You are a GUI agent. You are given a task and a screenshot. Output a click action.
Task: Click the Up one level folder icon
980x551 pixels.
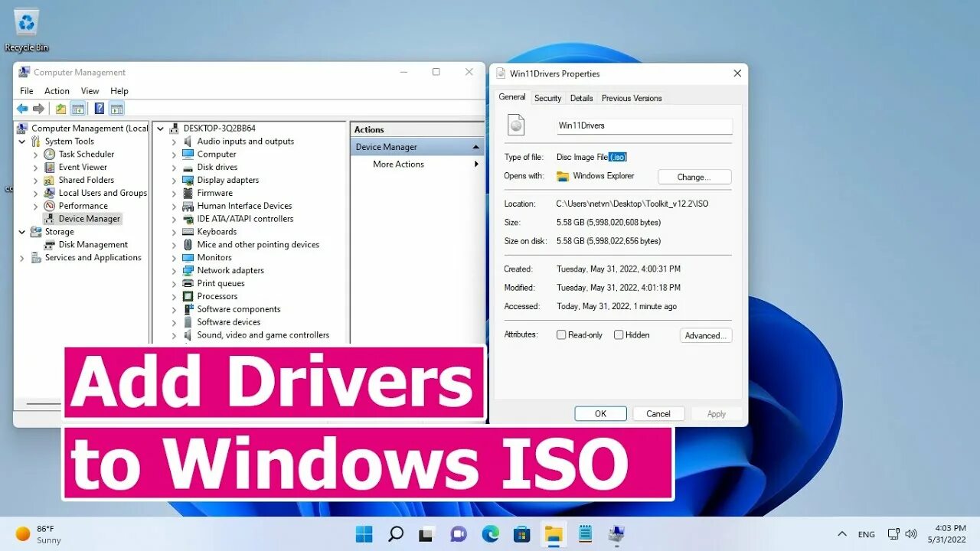[60, 109]
